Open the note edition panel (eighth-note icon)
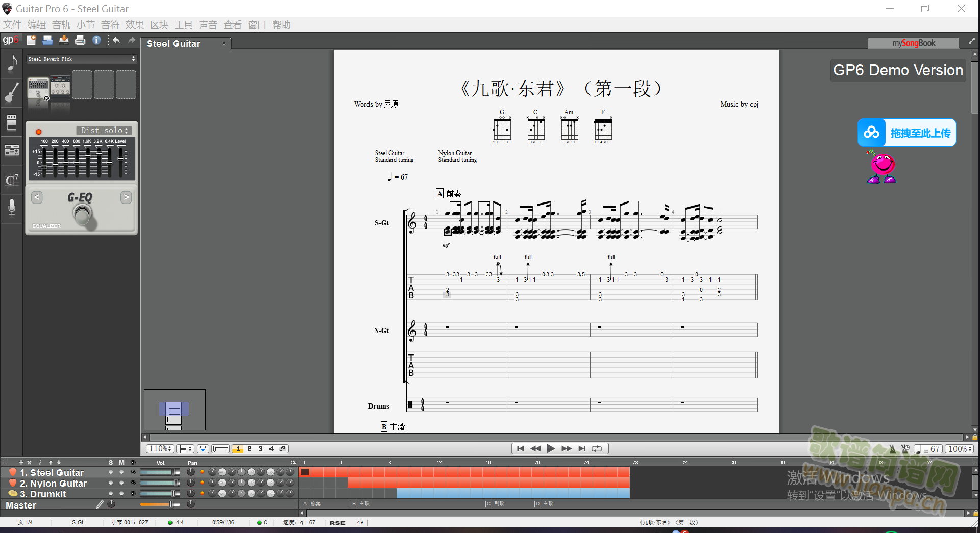The height and width of the screenshot is (533, 980). tap(12, 63)
